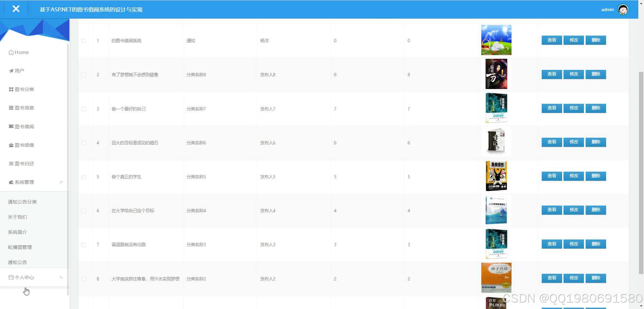
Task: Click 查看 for row 8 发布人2
Action: pyautogui.click(x=552, y=278)
